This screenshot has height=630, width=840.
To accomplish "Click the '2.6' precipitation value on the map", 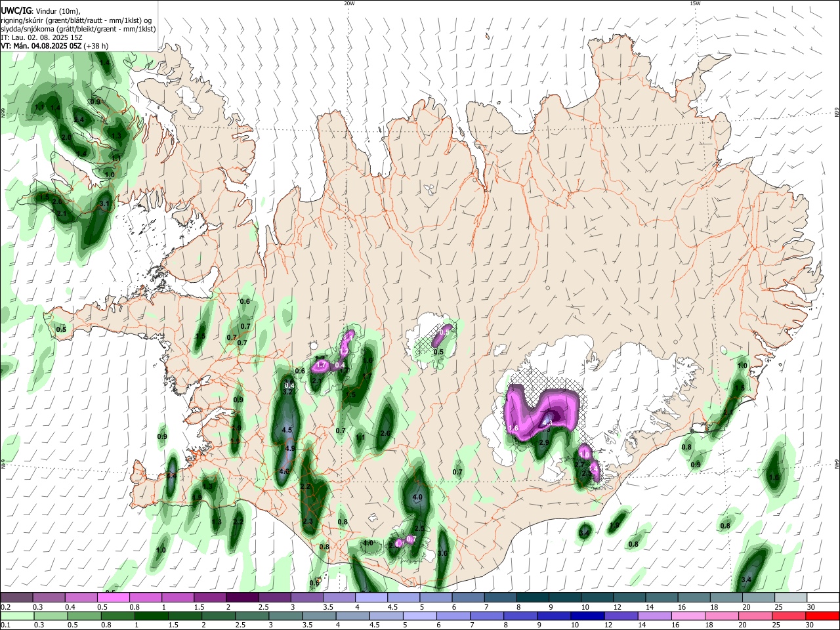I will [385, 433].
